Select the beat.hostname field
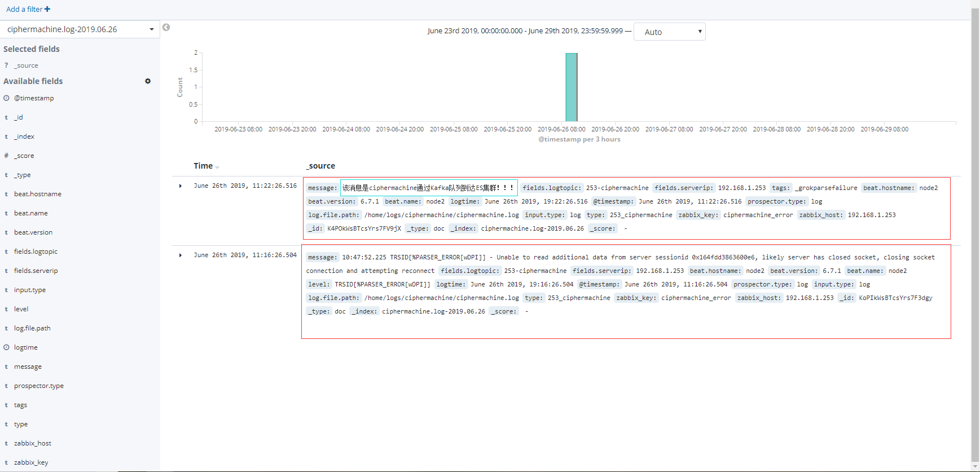This screenshot has height=472, width=980. pyautogui.click(x=38, y=194)
